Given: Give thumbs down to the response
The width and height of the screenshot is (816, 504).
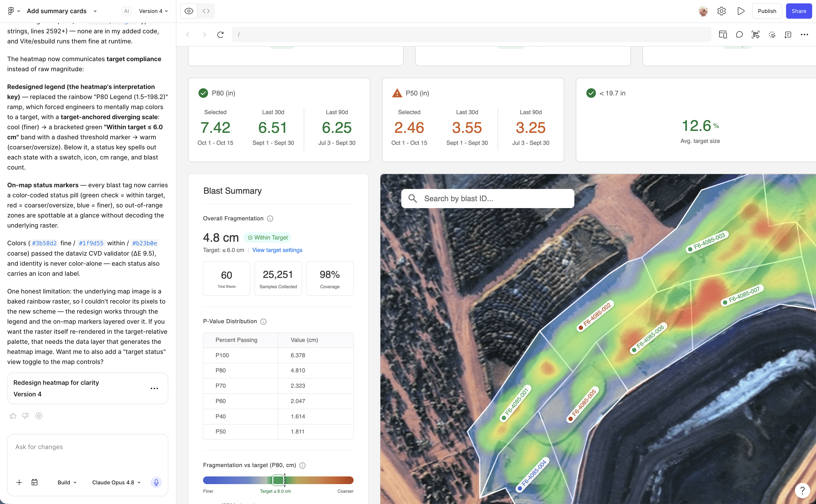Looking at the screenshot, I should 25,416.
